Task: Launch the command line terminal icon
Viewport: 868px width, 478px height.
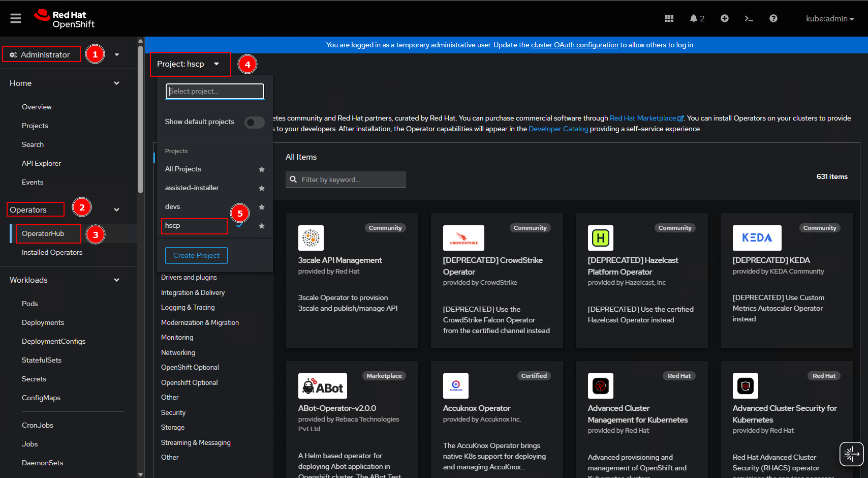Action: click(749, 18)
